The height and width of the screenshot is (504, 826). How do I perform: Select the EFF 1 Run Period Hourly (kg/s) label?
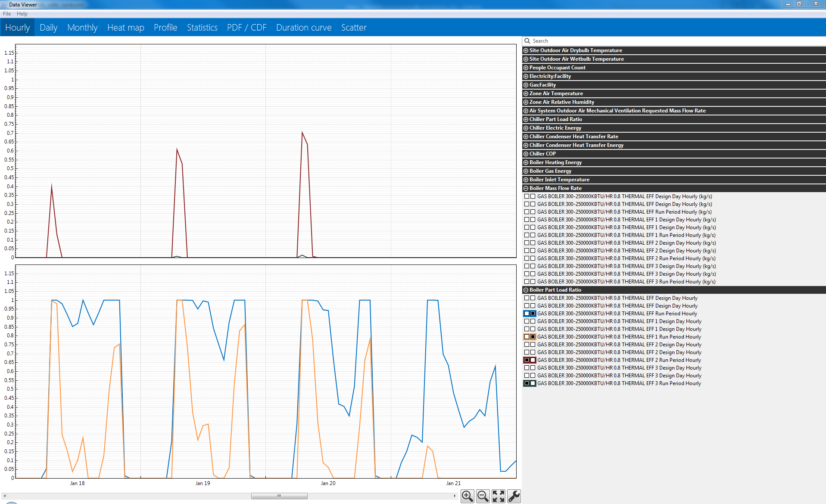[627, 235]
